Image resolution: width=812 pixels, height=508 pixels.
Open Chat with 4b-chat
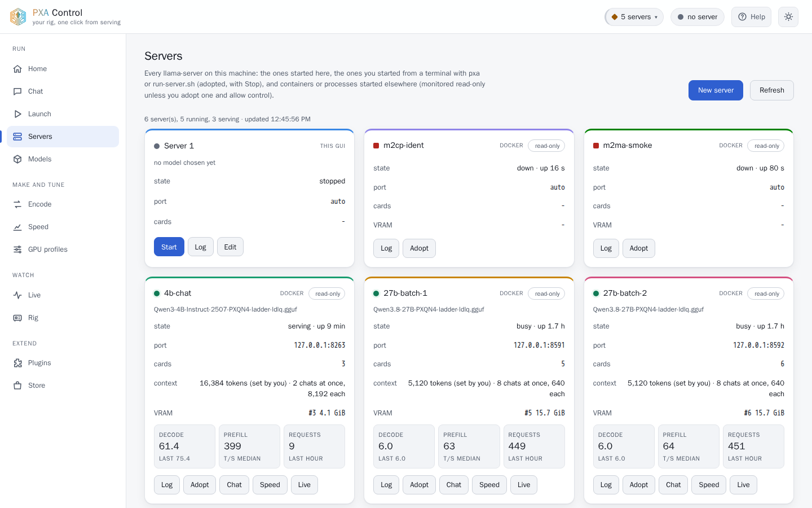pyautogui.click(x=235, y=485)
